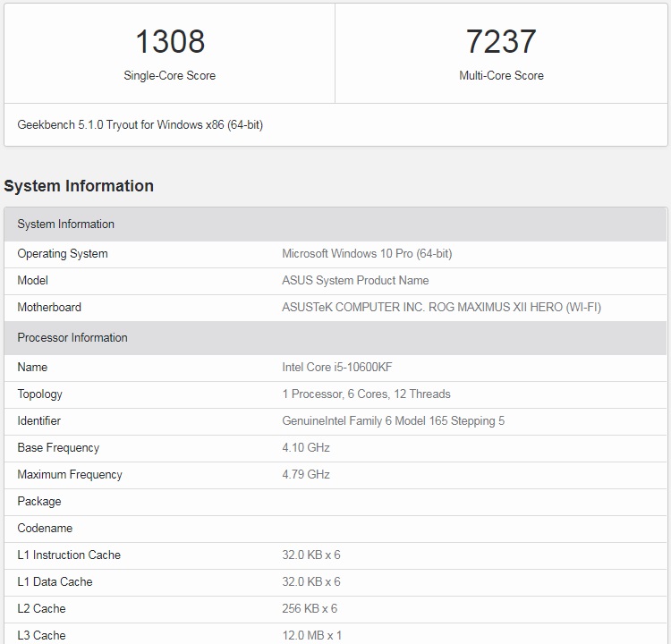
Task: Select the Processor Information table header row
Action: (335, 337)
